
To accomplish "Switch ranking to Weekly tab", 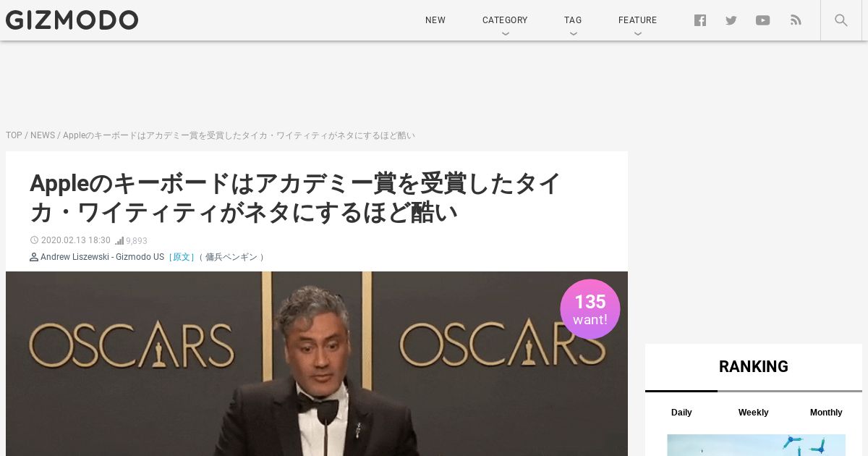I will pyautogui.click(x=753, y=412).
